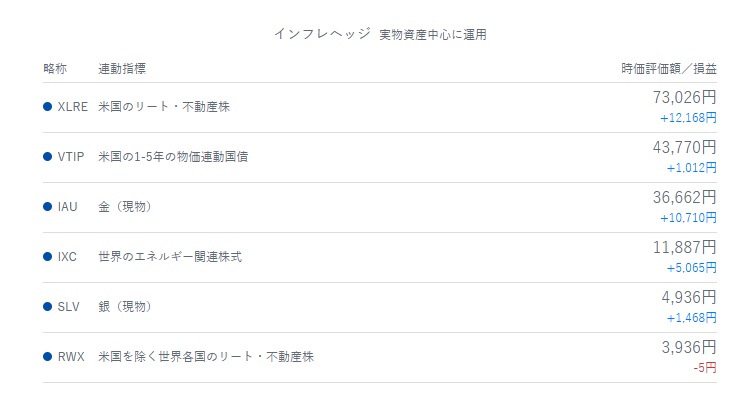Viewport: 752px width, 412px height.
Task: Select the VTIP ticker label
Action: pos(71,157)
